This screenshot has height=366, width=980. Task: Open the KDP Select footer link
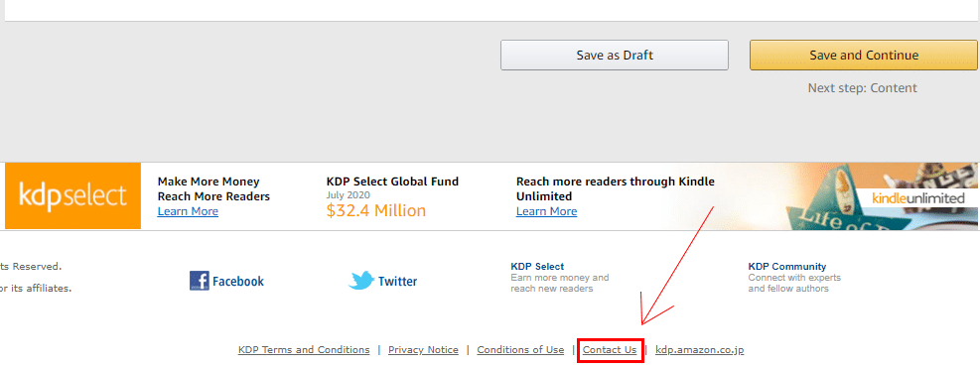tap(537, 266)
